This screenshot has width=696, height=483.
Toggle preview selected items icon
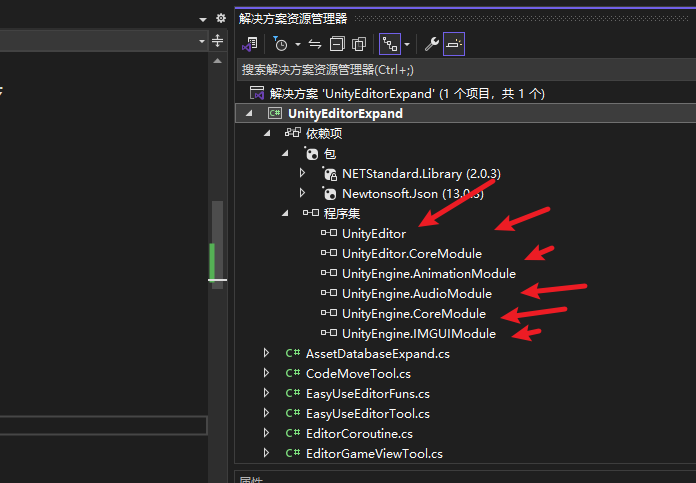tap(454, 44)
